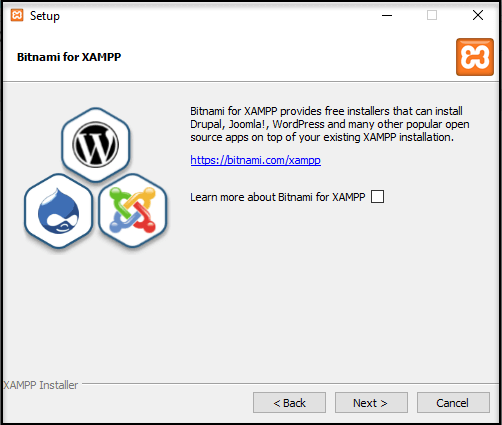Viewport: 502px width, 425px height.
Task: Click the 'Learn more about Bitnami for XAMPP' label
Action: (x=278, y=197)
